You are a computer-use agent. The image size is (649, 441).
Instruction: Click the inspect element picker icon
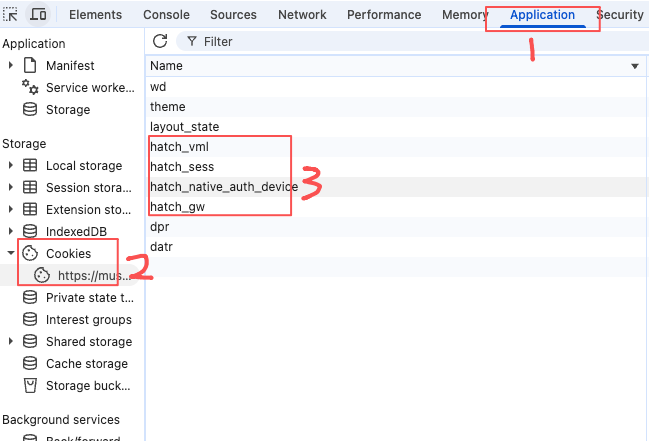[x=10, y=14]
